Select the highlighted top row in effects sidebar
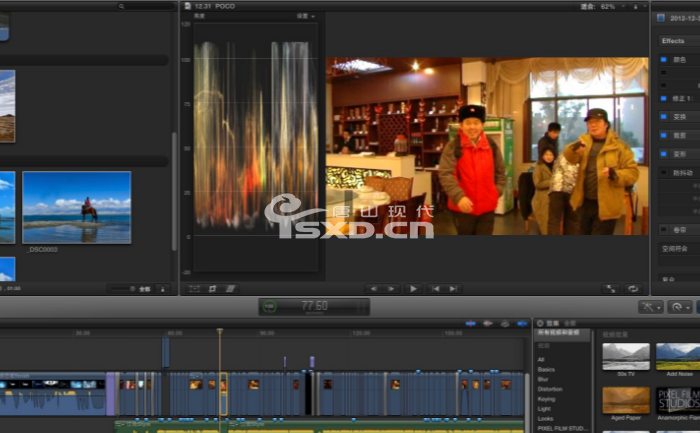This screenshot has height=433, width=700. 562,335
